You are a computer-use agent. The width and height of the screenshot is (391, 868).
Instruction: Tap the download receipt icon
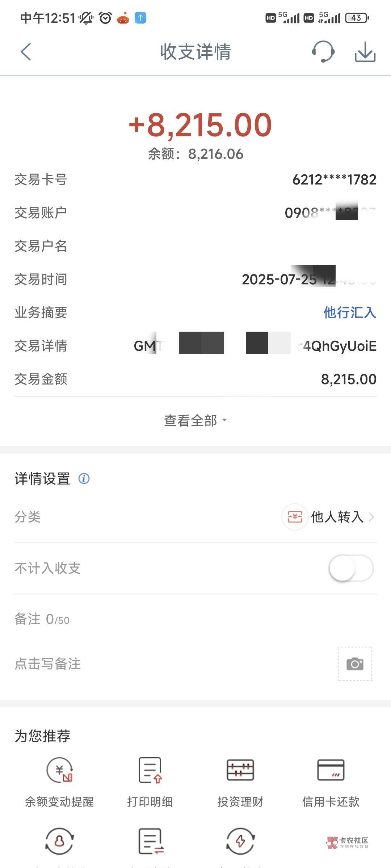tap(365, 52)
